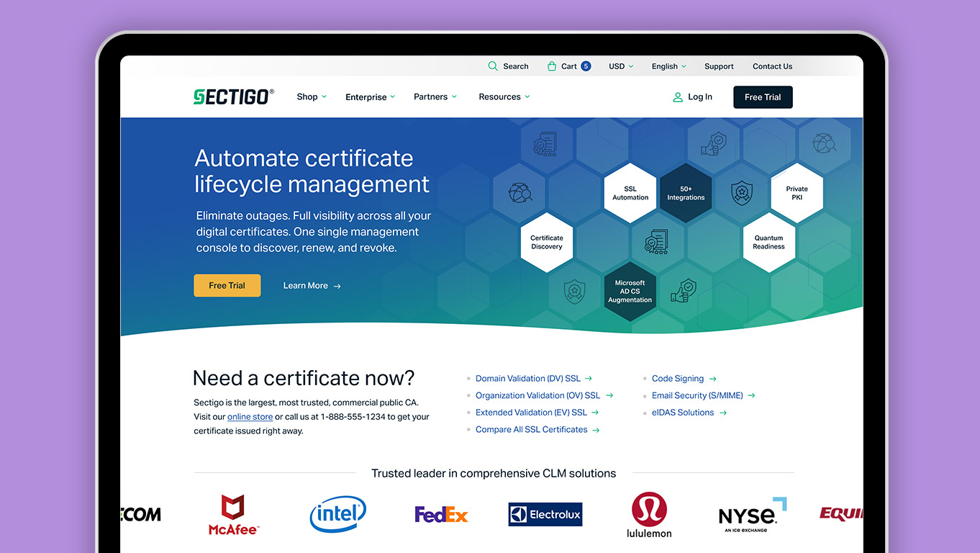Click the FedEx logo
980x553 pixels.
(441, 515)
